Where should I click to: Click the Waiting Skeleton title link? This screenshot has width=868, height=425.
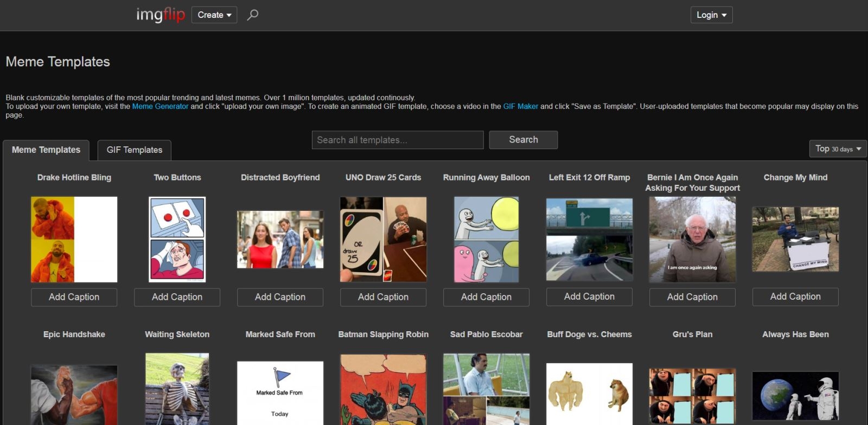(177, 334)
